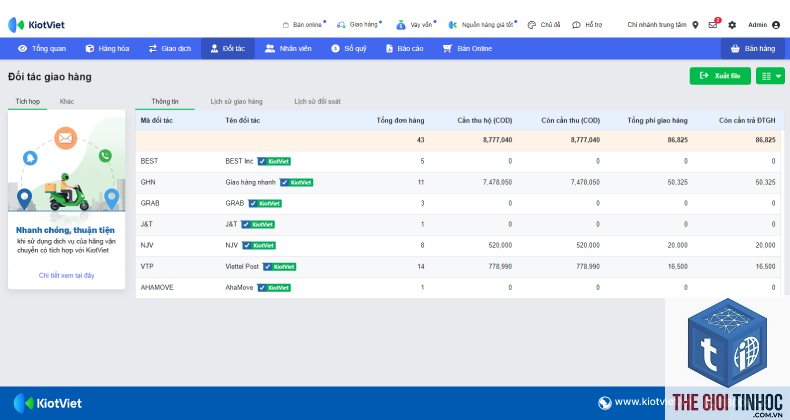Click the branch location pin icon
The width and height of the screenshot is (790, 420).
pos(695,25)
